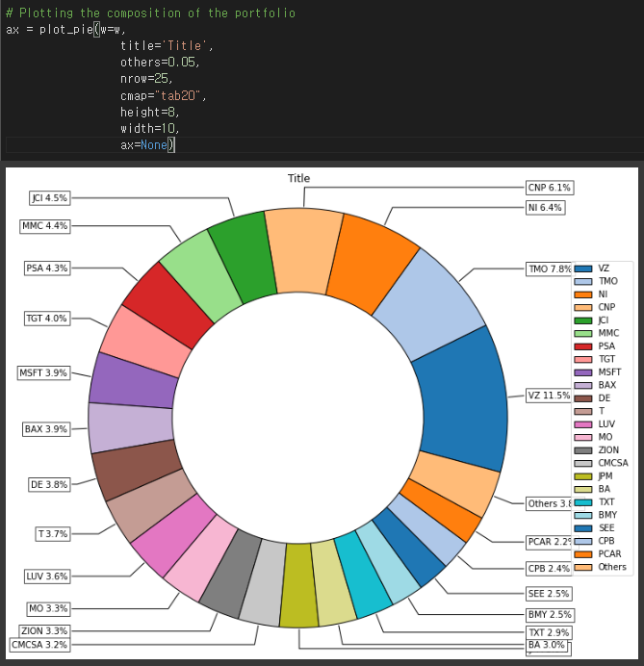
Task: Click the largest dark blue VZ wedge
Action: pyautogui.click(x=464, y=399)
